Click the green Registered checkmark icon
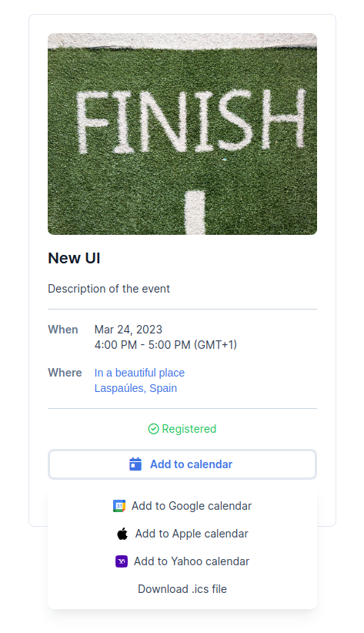Image resolution: width=364 pixels, height=633 pixels. 153,429
